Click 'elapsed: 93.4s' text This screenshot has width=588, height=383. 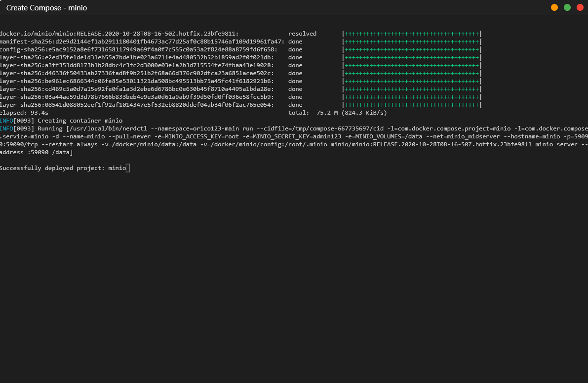[24, 113]
